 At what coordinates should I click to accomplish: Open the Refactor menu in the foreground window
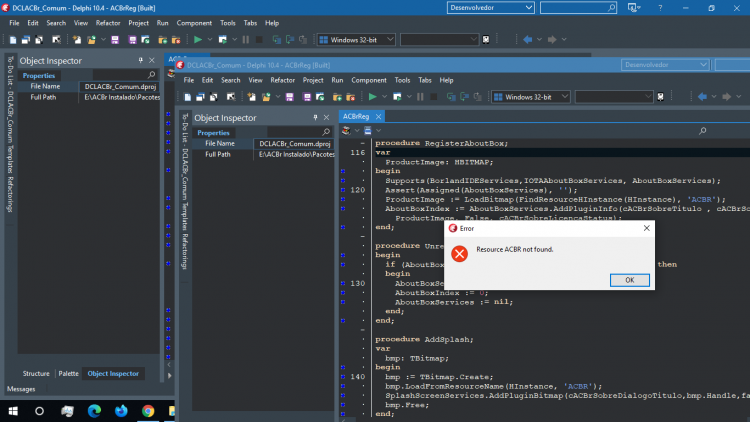point(282,80)
